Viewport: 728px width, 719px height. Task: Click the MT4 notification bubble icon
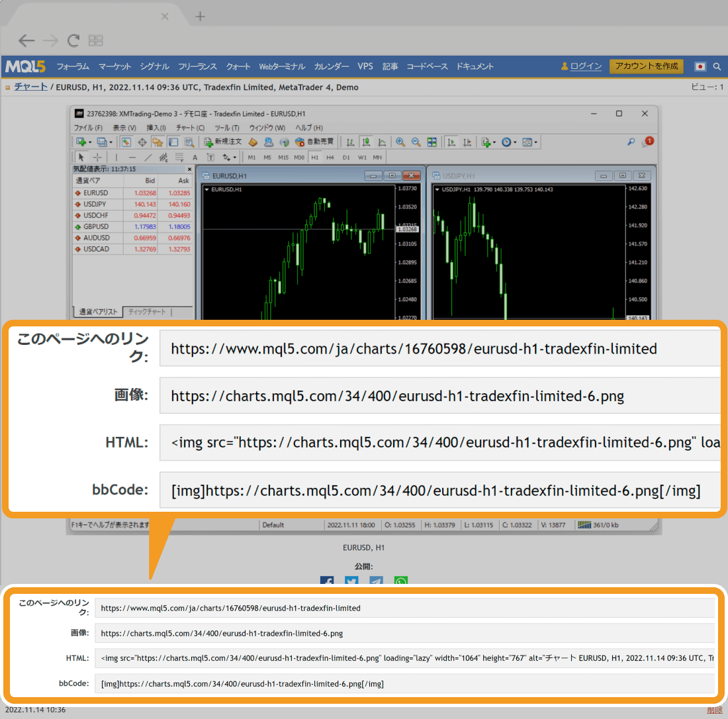[x=648, y=142]
